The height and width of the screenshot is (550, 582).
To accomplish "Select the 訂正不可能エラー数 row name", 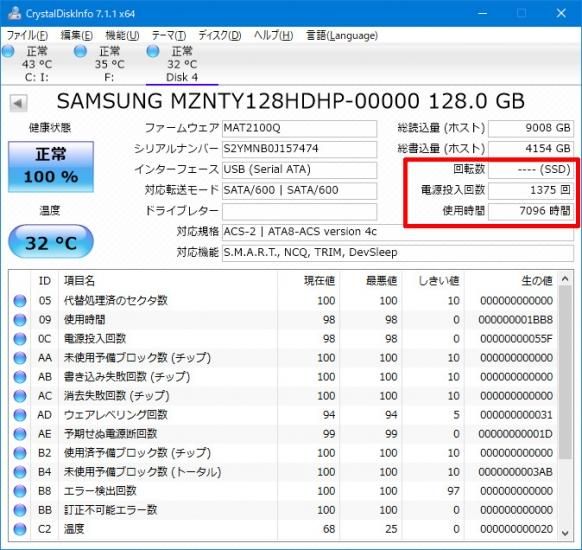I will click(110, 510).
